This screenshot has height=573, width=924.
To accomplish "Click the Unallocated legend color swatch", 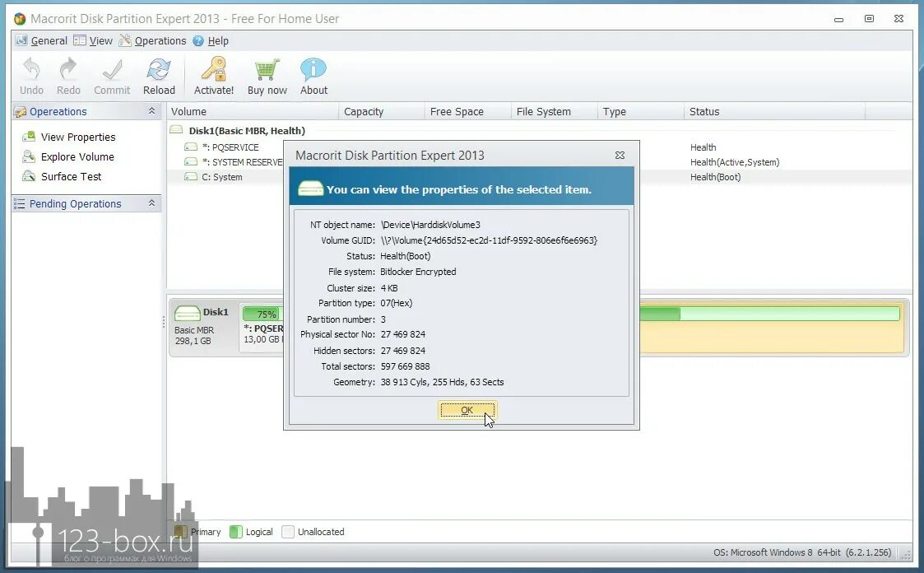I will point(288,532).
